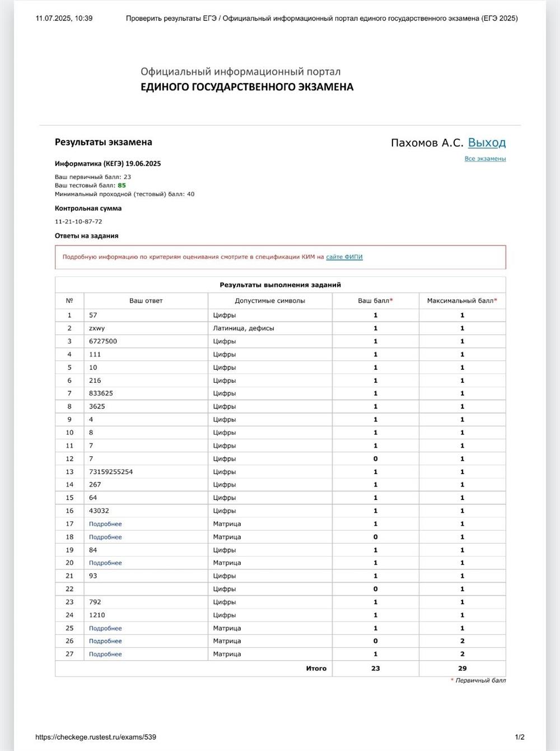Click the Максимальный балл column header
The image size is (560, 751).
(x=462, y=301)
